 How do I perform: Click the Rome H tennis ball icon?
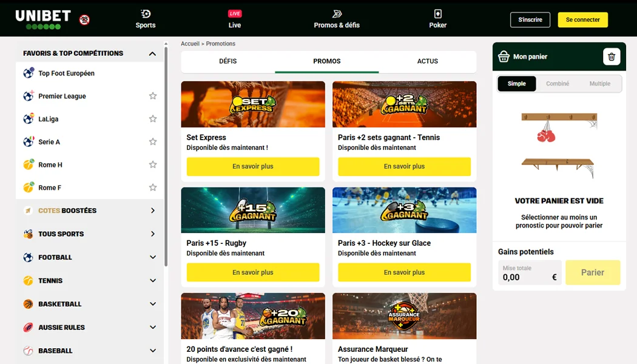point(29,164)
